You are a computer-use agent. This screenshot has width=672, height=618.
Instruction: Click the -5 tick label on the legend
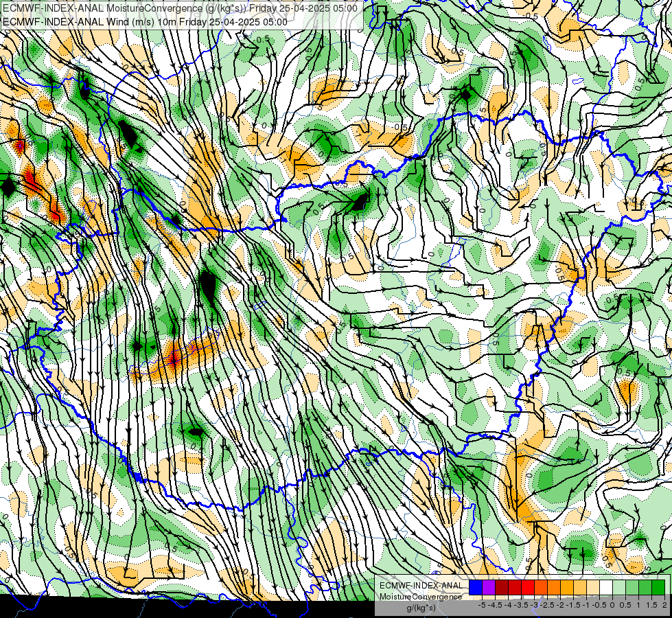(482, 605)
